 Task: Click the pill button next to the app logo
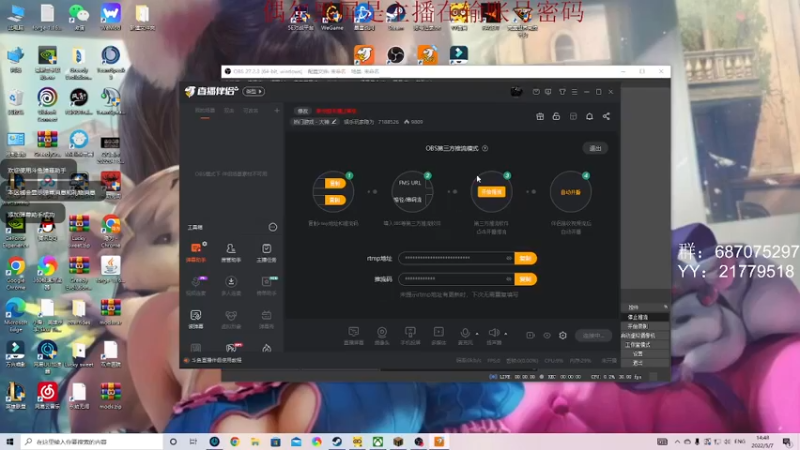click(x=254, y=92)
